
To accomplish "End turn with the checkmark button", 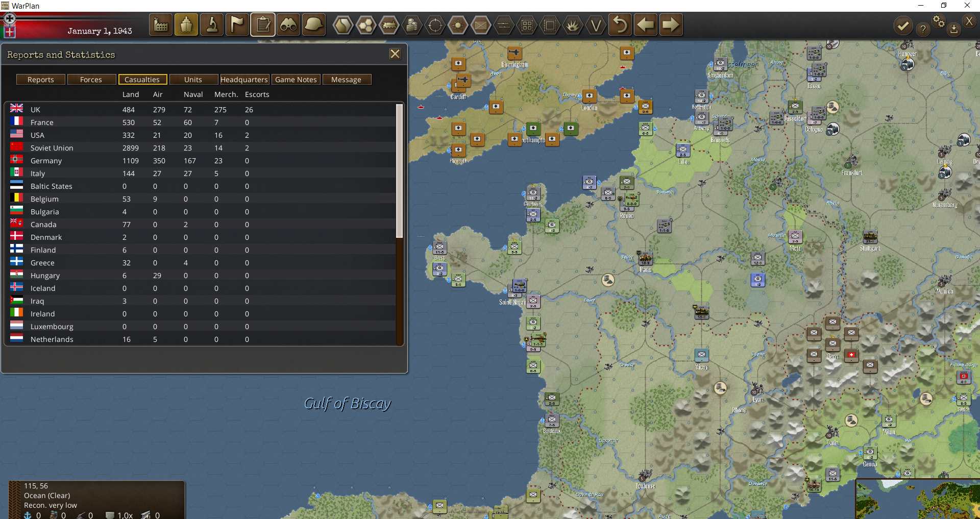I will pos(903,26).
